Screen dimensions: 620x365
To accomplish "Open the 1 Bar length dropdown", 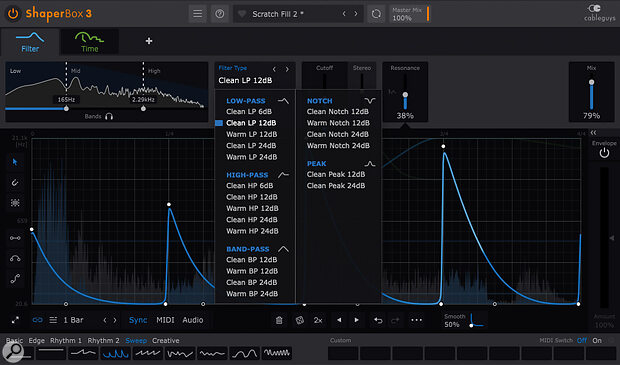I will coord(74,320).
